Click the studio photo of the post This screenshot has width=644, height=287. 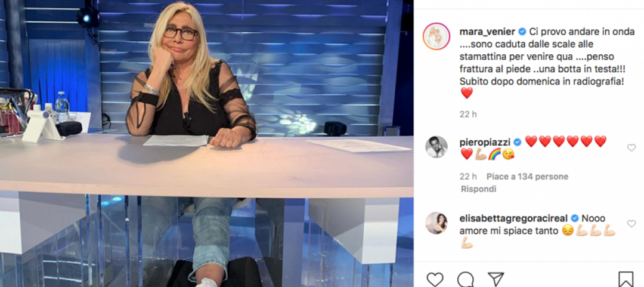(x=206, y=143)
